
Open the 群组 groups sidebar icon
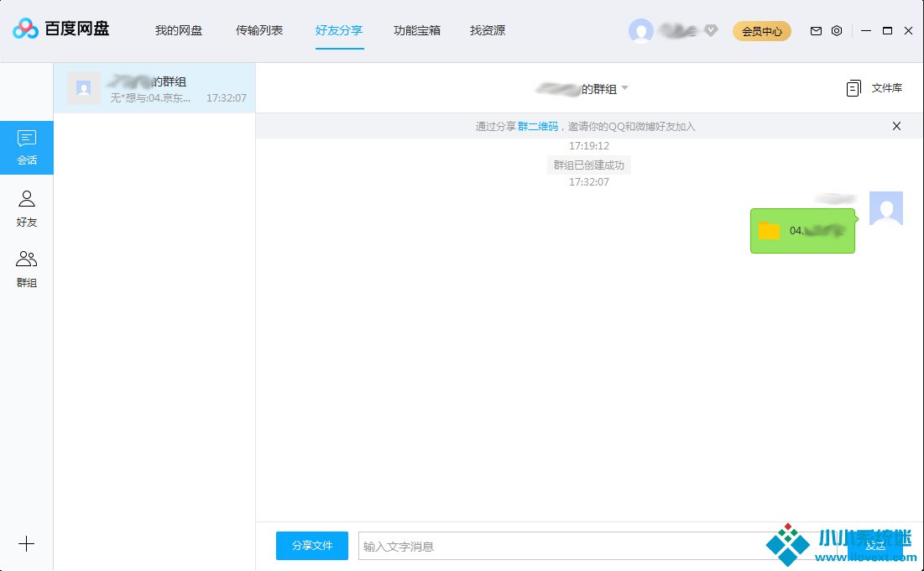(27, 269)
